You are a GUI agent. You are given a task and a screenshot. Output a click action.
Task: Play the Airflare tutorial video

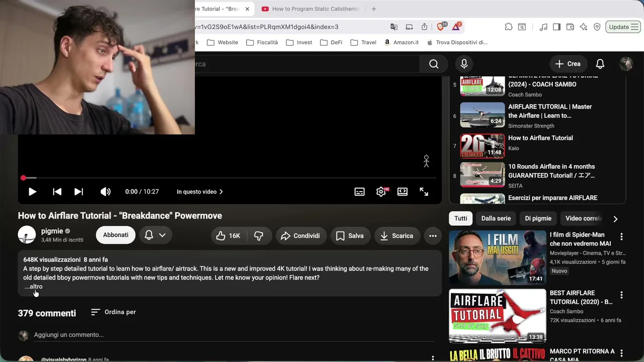coord(32,192)
